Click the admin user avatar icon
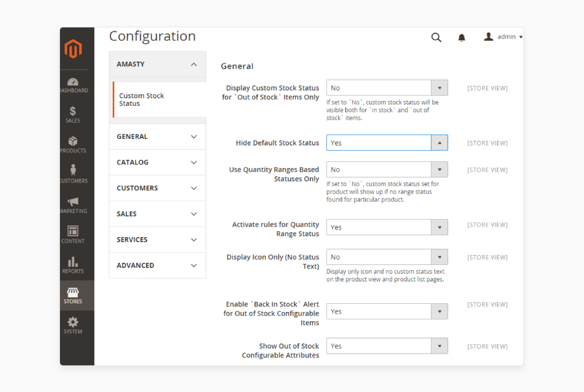The image size is (584, 392). [x=488, y=37]
